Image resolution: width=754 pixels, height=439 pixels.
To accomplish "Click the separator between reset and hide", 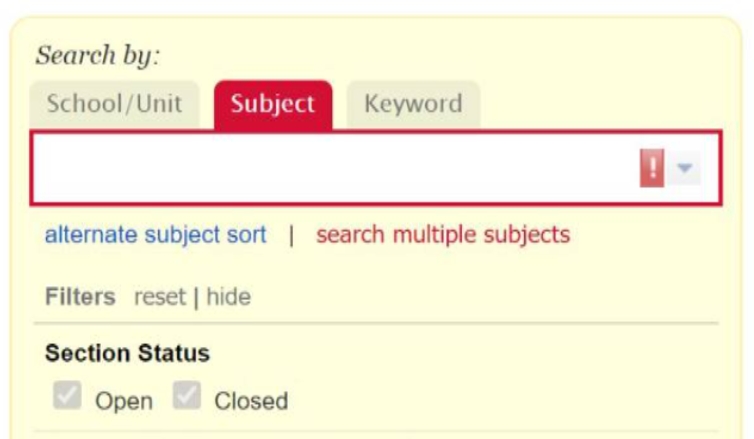I will pos(196,297).
